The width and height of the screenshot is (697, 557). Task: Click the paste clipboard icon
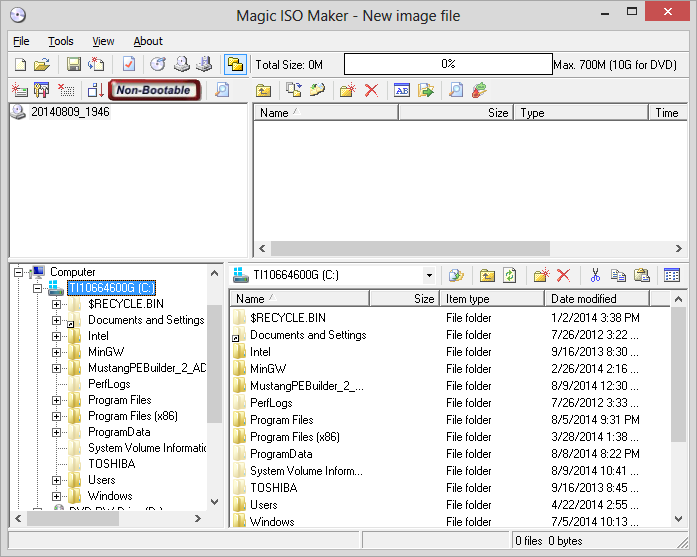[641, 276]
